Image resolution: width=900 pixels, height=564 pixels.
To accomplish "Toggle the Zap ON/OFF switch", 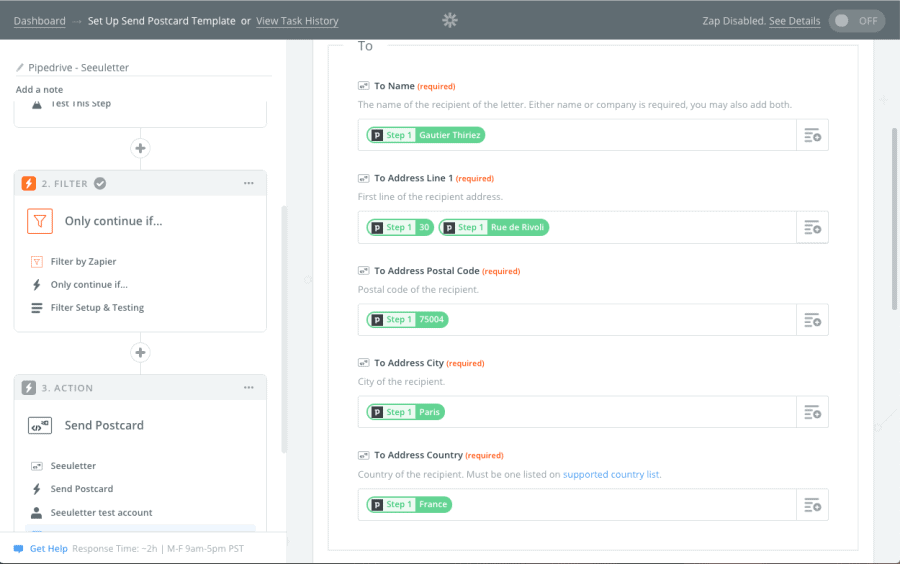I will [856, 21].
